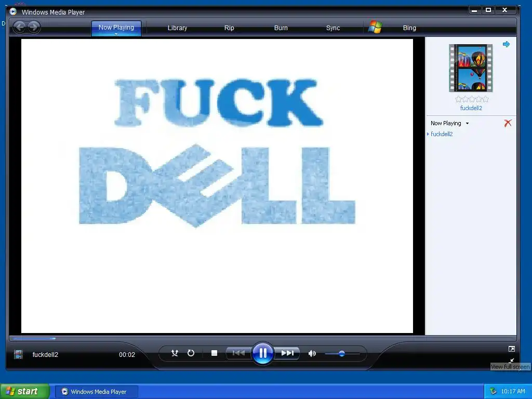Turn shuffle on
The image size is (532, 399).
(x=175, y=353)
